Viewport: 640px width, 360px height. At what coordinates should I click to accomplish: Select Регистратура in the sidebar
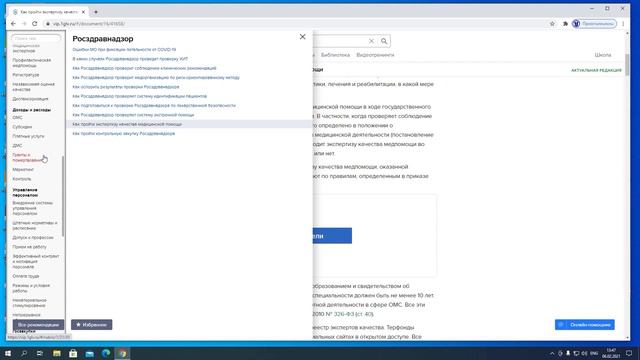(x=26, y=75)
